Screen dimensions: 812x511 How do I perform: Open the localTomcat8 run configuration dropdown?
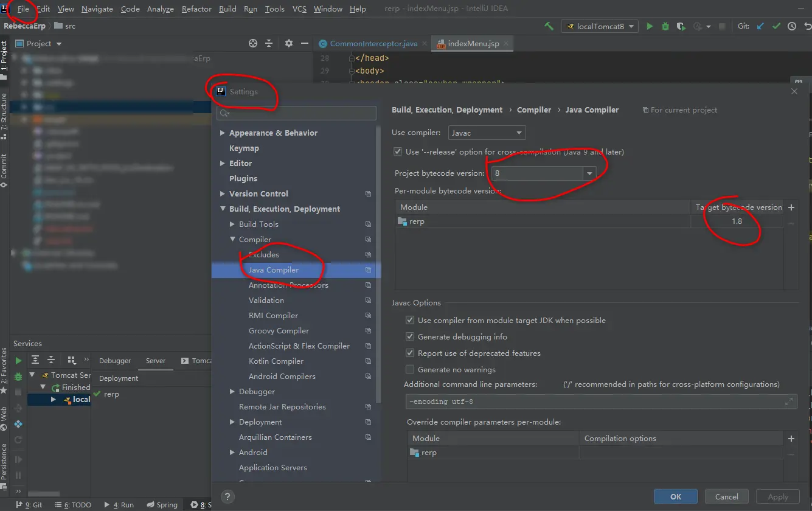point(600,26)
